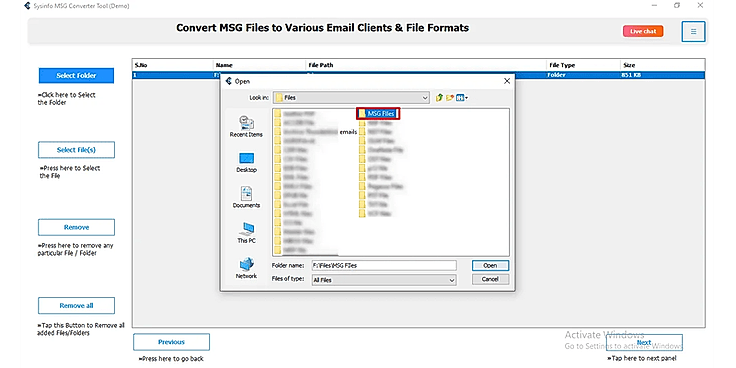Click the Size column header
This screenshot has height=368, width=736.
[x=663, y=65]
